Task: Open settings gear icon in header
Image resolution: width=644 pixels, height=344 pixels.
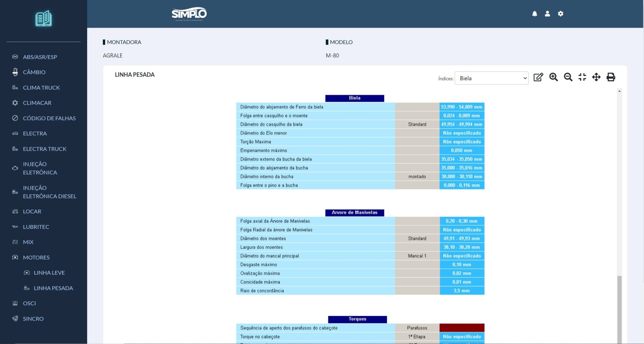Action: (x=561, y=14)
